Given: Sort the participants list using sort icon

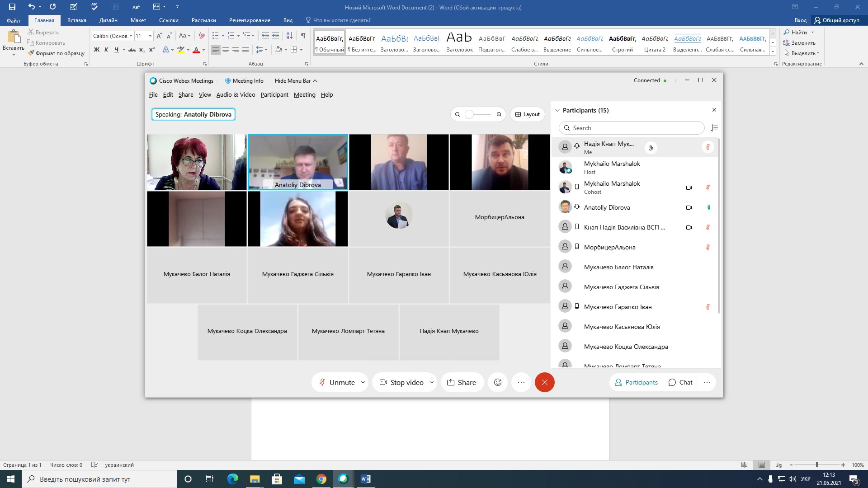Looking at the screenshot, I should (x=714, y=128).
